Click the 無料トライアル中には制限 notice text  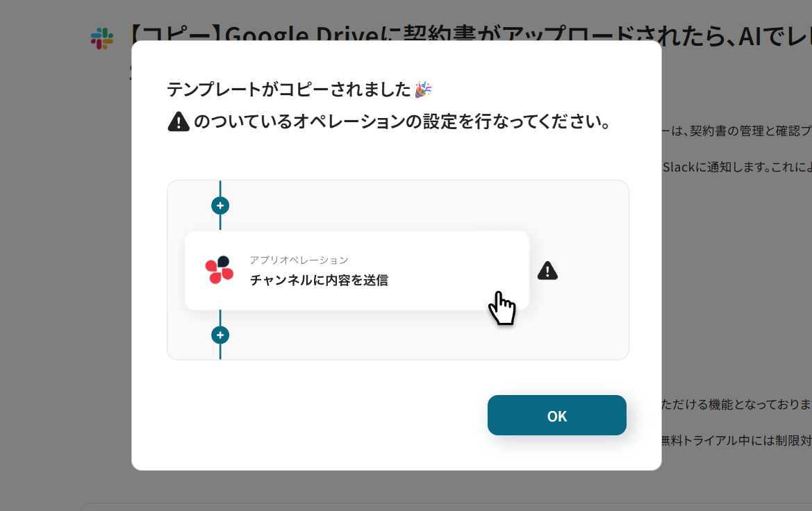[737, 441]
